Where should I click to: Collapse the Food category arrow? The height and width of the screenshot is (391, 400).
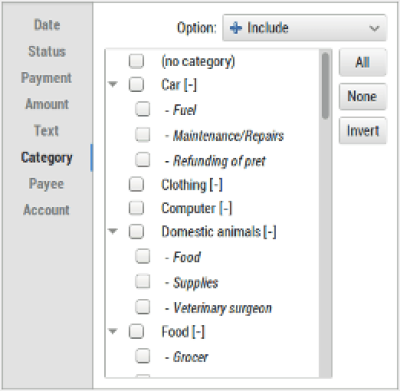[113, 331]
